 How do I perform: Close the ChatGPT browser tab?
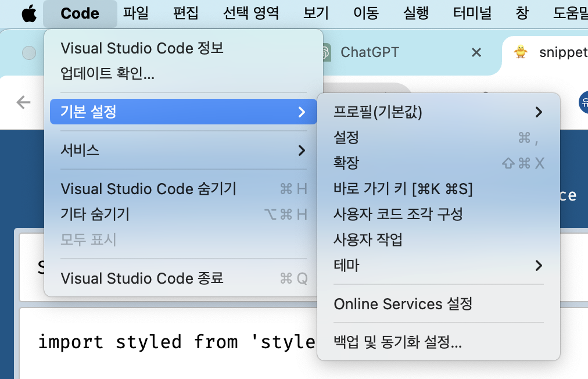click(x=476, y=52)
